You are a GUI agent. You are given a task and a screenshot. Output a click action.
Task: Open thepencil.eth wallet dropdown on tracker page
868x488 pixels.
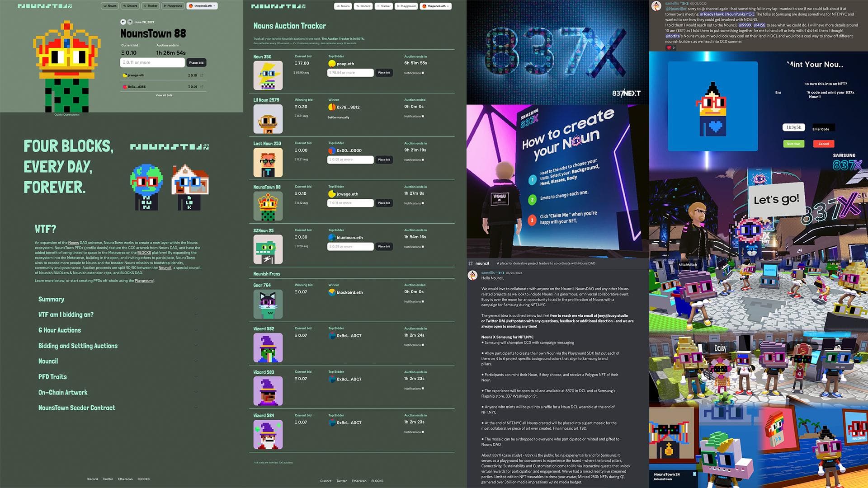(436, 6)
